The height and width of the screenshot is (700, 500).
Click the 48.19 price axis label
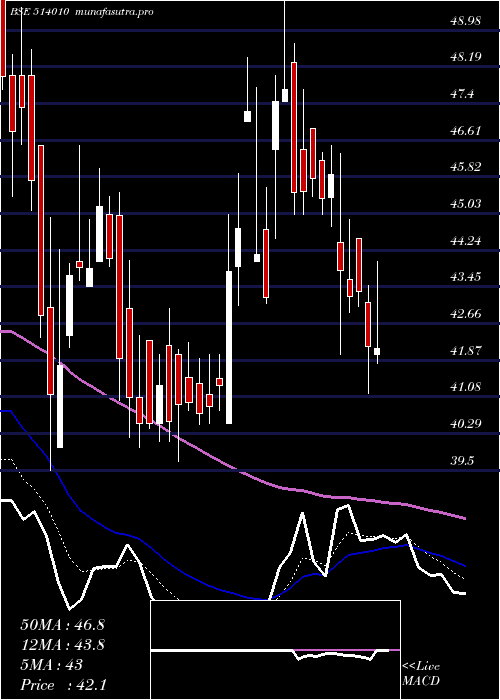[x=466, y=57]
